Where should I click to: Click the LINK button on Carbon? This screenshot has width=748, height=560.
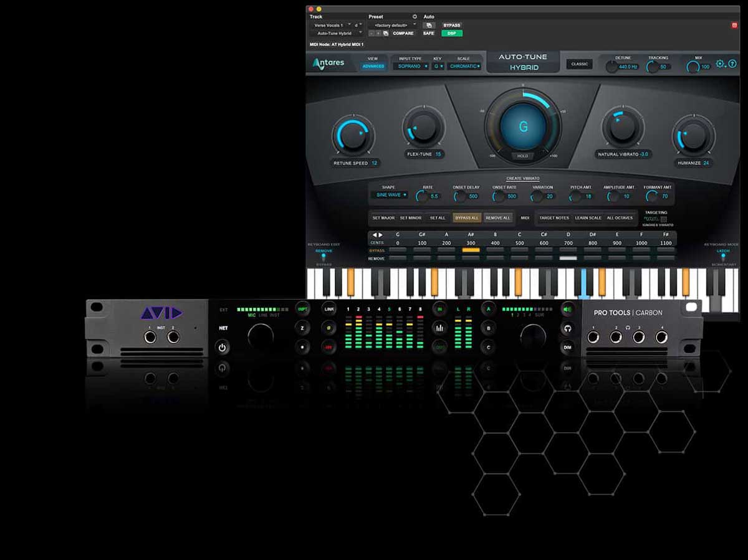point(328,308)
